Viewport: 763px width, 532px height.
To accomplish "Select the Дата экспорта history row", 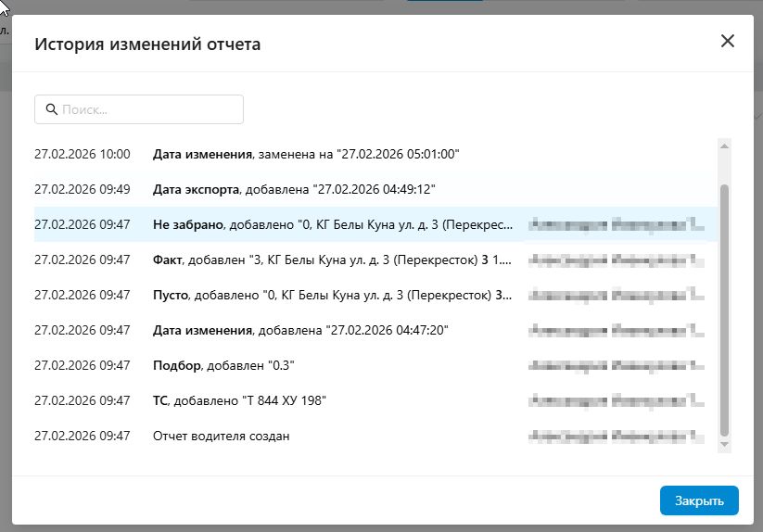I will (294, 189).
